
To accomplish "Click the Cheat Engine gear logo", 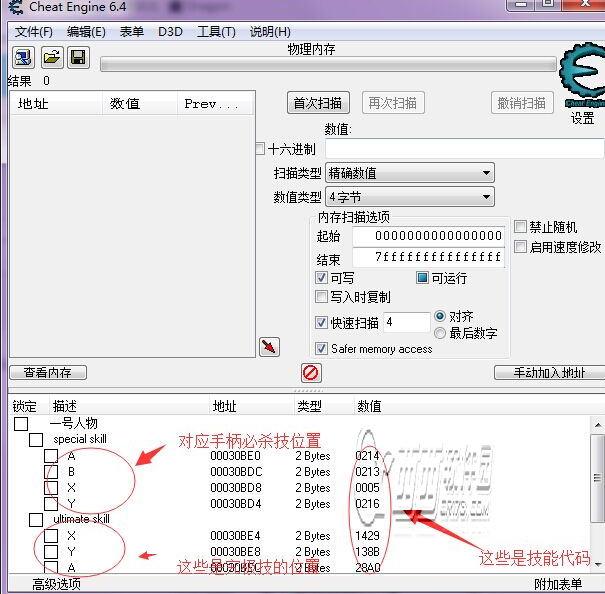I will pos(583,75).
